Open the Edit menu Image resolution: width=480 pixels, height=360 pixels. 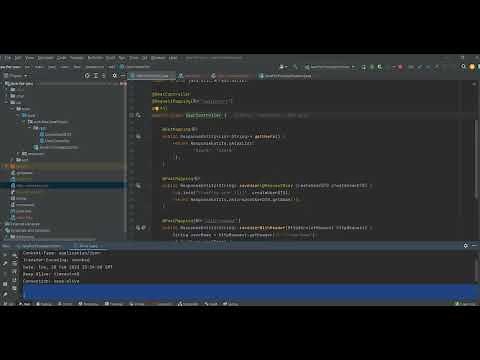point(18,58)
